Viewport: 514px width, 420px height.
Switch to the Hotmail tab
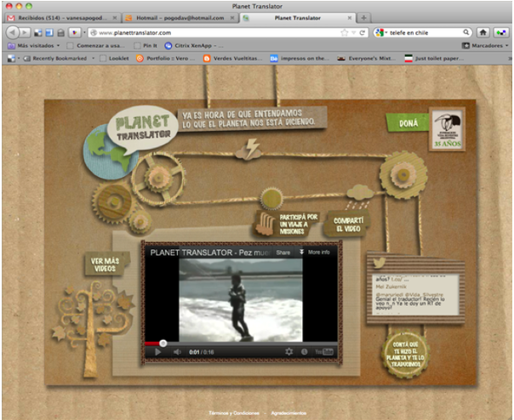point(180,18)
